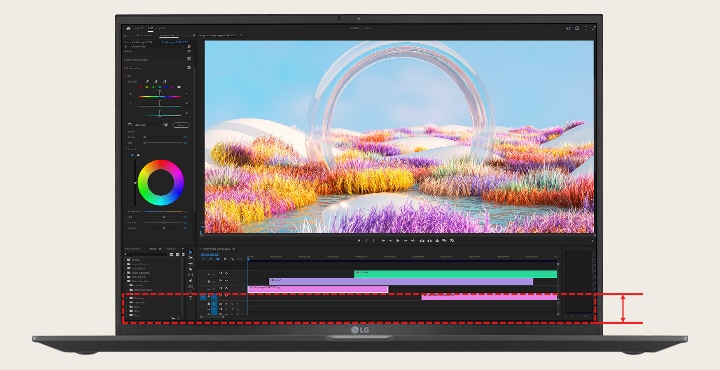Select the green clip on the top video track
The image size is (720, 370).
point(456,274)
